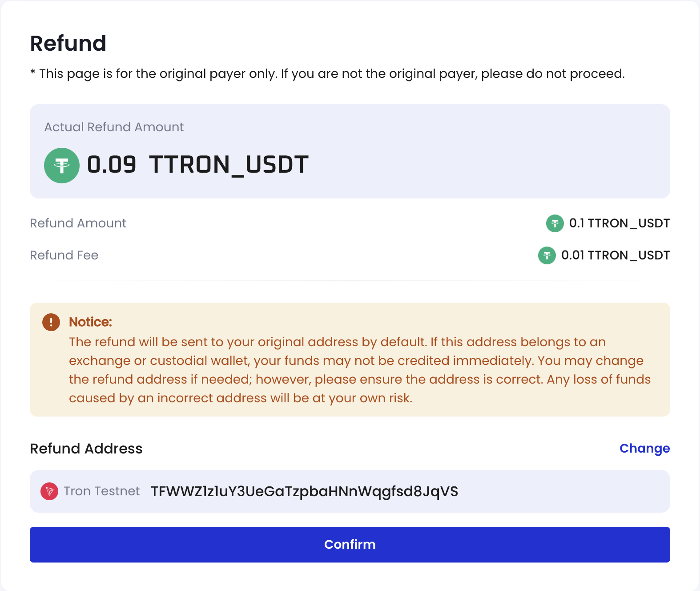Click the Tether icon beside the Refund Fee amount
This screenshot has width=700, height=591.
click(x=547, y=255)
